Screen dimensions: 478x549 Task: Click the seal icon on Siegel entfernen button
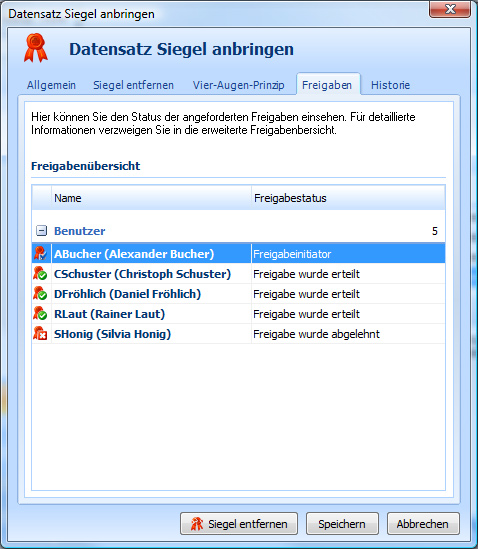[x=197, y=524]
